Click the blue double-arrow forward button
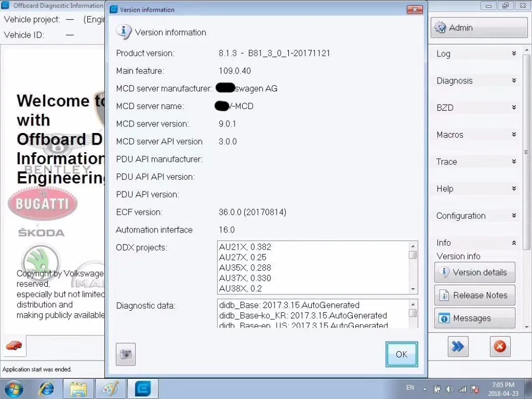The width and height of the screenshot is (532, 399). click(x=458, y=346)
